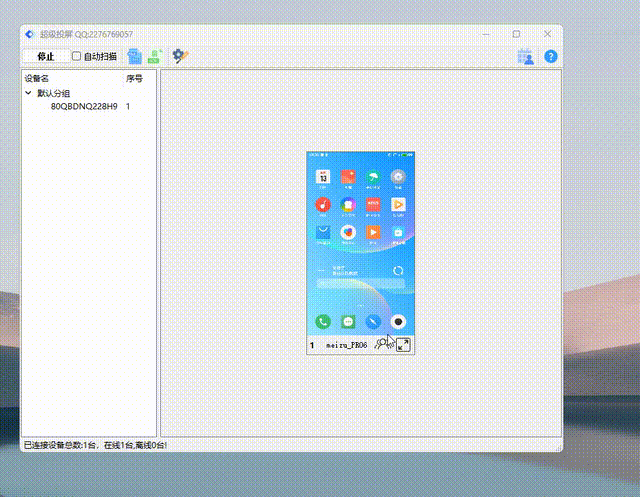This screenshot has width=640, height=497.
Task: Click the connected devices status bar text
Action: [95, 445]
